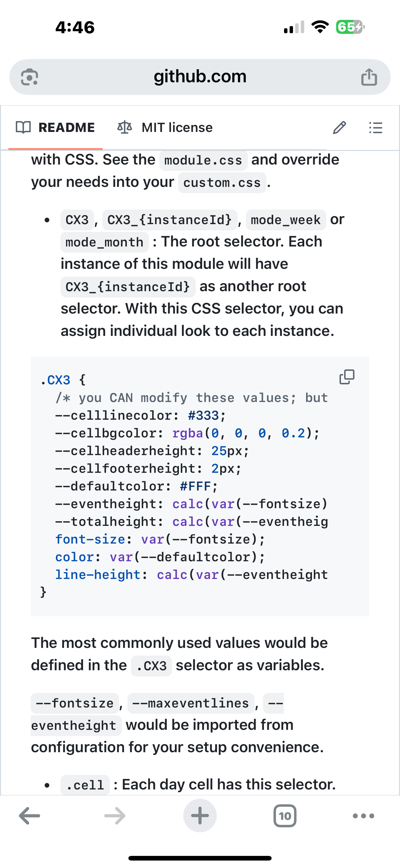Open the three-dot browser menu
The height and width of the screenshot is (868, 400).
click(363, 816)
